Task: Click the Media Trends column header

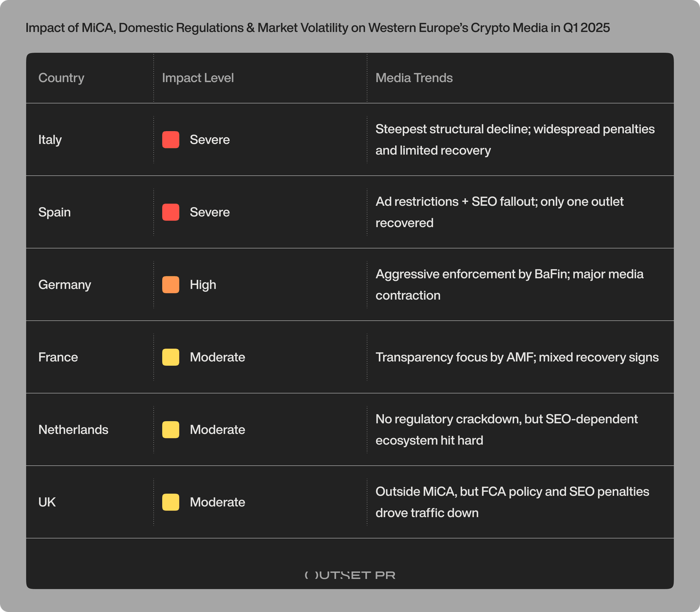Action: click(414, 78)
